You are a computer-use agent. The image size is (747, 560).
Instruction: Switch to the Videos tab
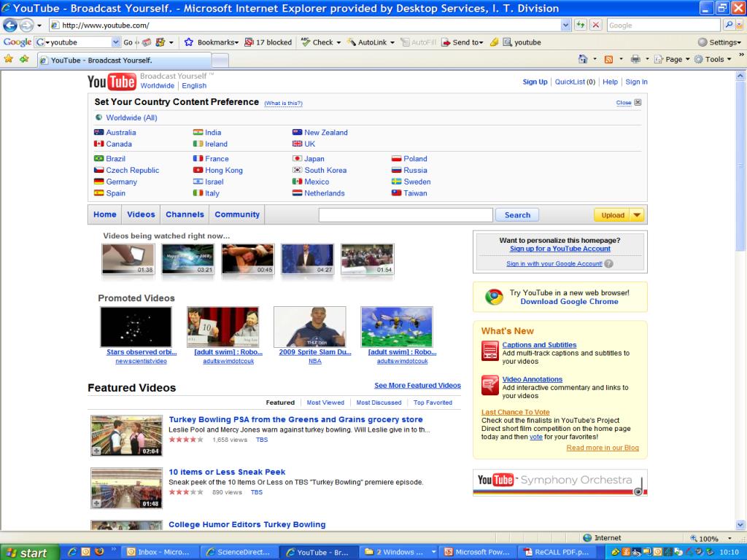point(141,214)
